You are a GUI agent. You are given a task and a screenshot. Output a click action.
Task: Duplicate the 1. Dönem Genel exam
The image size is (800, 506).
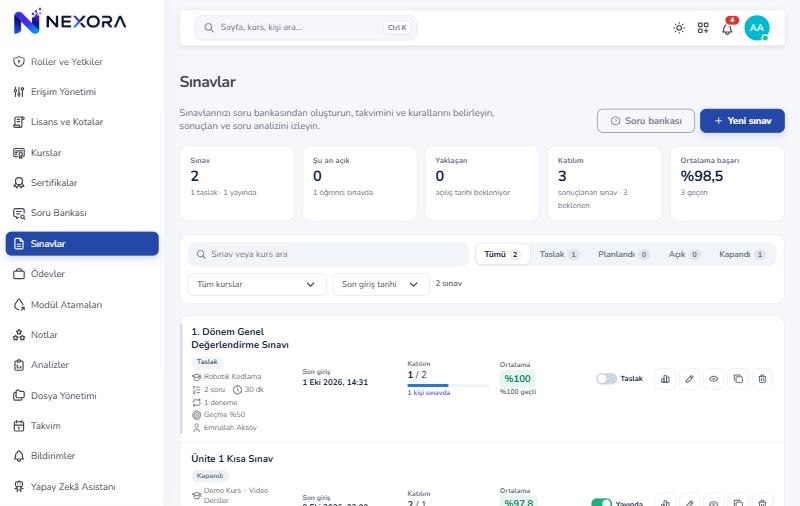pyautogui.click(x=738, y=378)
